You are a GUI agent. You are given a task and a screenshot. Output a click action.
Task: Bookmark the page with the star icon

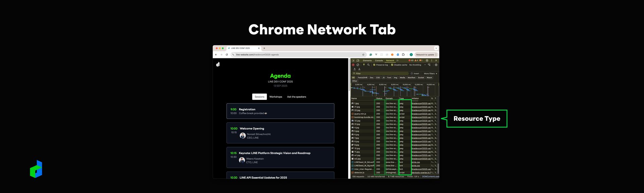click(363, 55)
